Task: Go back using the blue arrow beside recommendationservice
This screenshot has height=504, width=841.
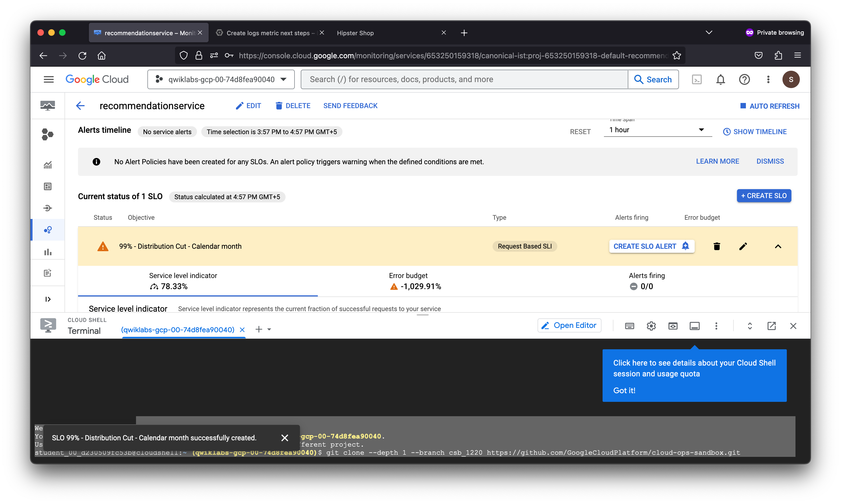Action: click(x=80, y=106)
